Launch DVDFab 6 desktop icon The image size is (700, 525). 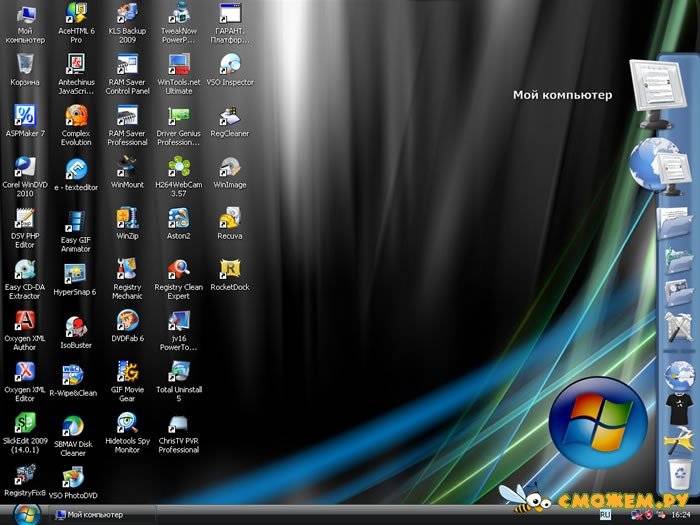click(127, 321)
